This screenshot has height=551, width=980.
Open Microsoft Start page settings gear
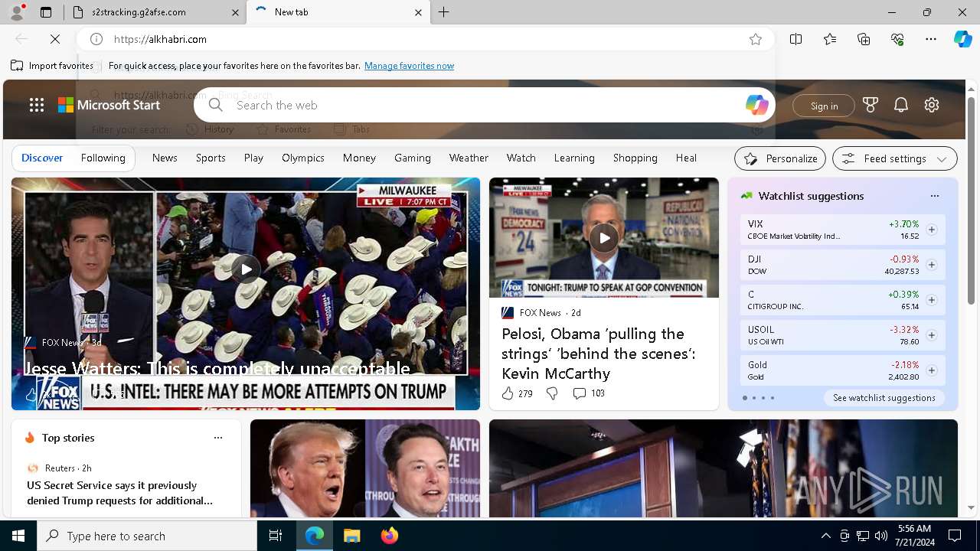(x=932, y=105)
